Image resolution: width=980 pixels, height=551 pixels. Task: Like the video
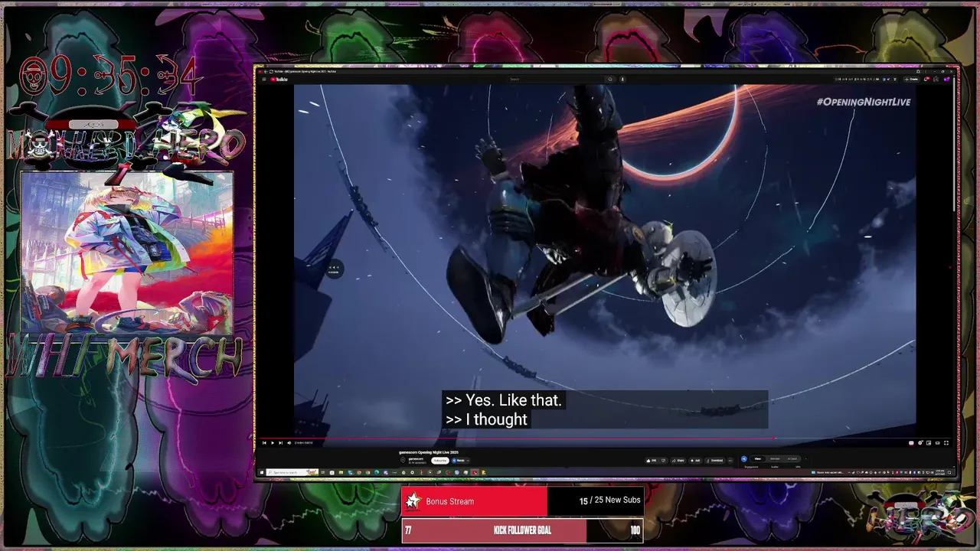[x=652, y=461]
